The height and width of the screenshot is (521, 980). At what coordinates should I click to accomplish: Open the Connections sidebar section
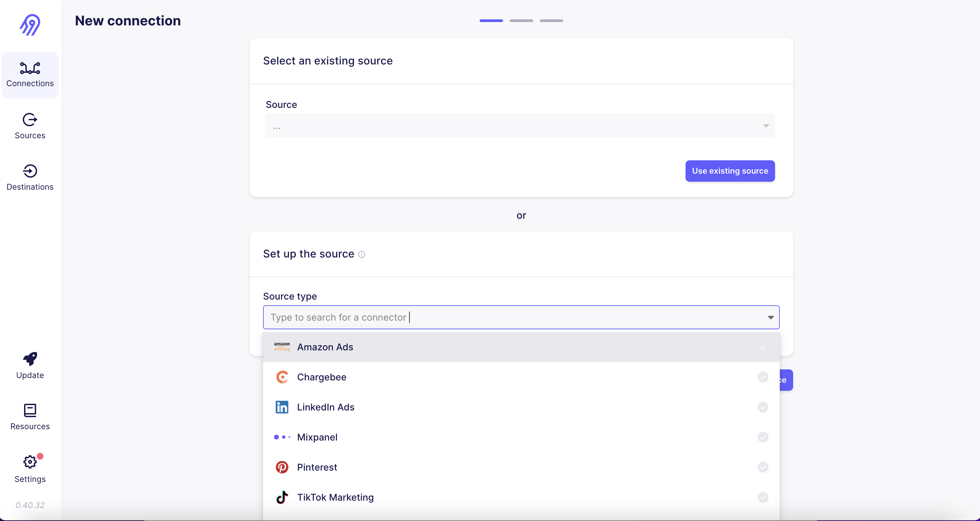[30, 75]
